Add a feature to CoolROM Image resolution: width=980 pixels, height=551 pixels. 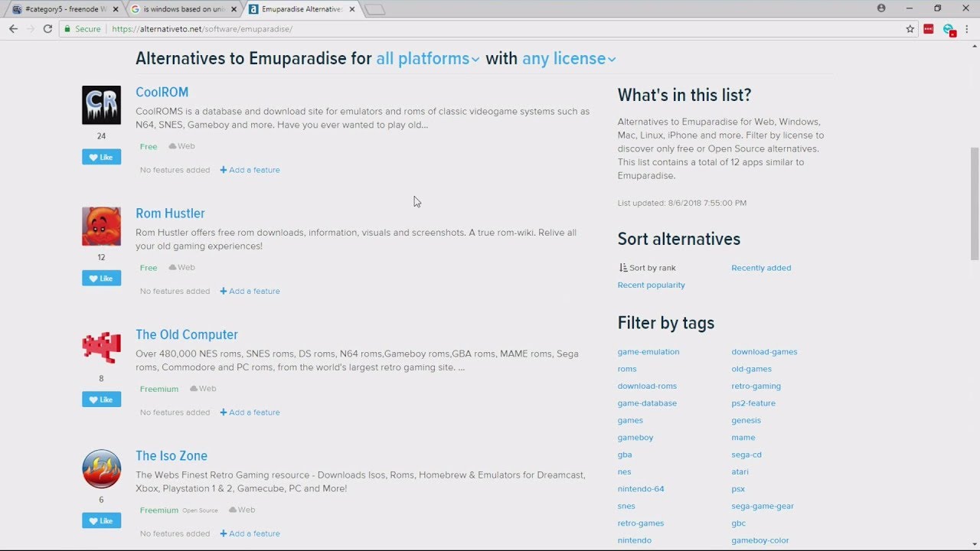pyautogui.click(x=250, y=170)
